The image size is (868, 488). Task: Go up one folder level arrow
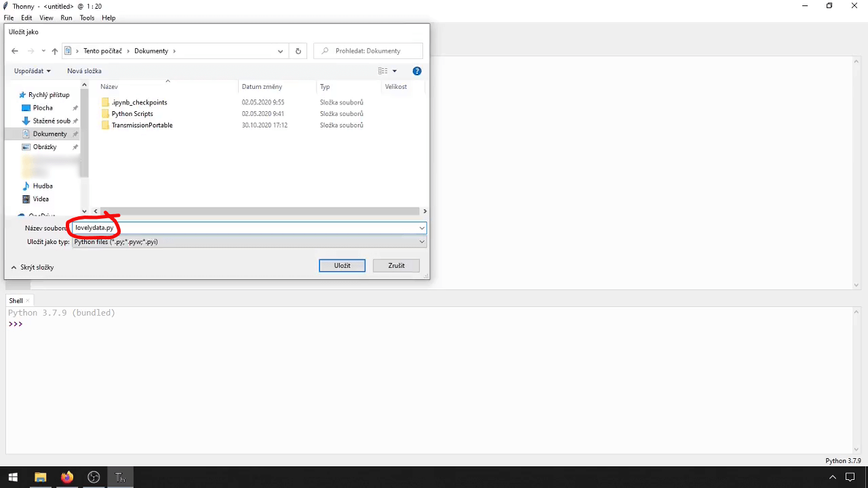point(55,51)
